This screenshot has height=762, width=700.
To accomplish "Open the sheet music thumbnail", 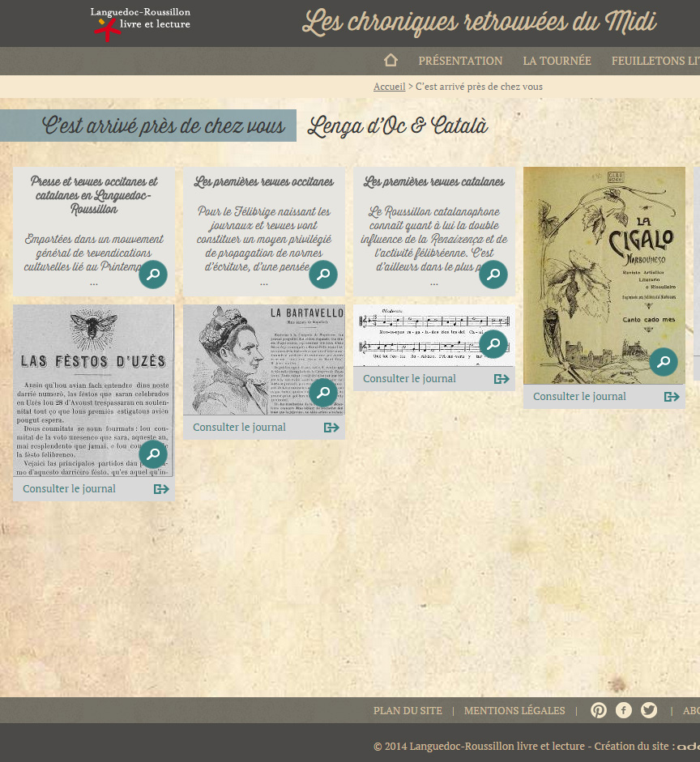I will pos(434,335).
